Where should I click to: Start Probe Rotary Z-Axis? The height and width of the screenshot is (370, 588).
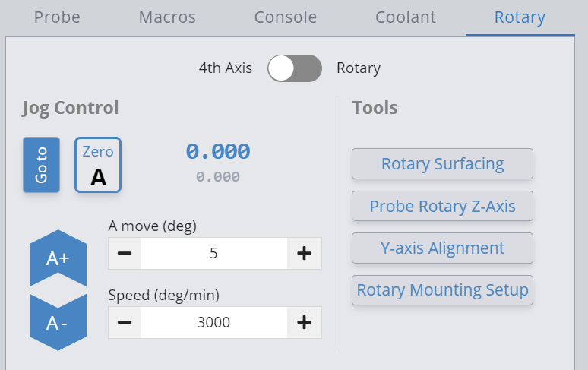[x=442, y=206]
